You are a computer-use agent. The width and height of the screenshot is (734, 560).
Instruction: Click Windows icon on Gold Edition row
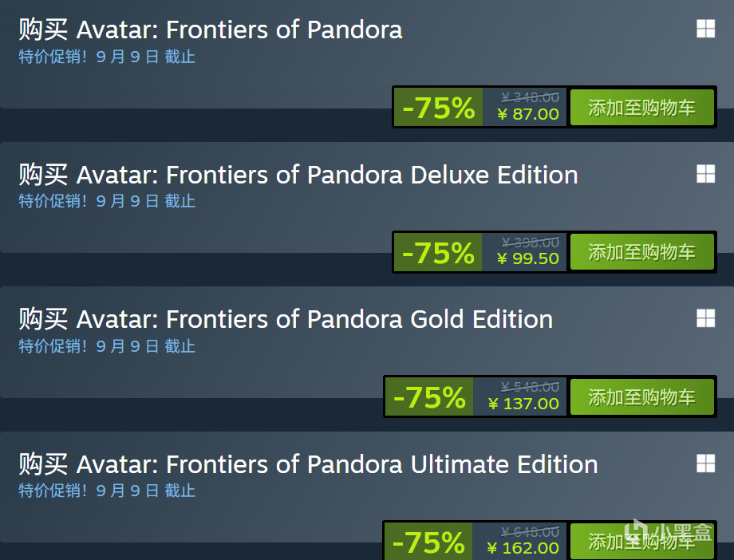point(705,318)
